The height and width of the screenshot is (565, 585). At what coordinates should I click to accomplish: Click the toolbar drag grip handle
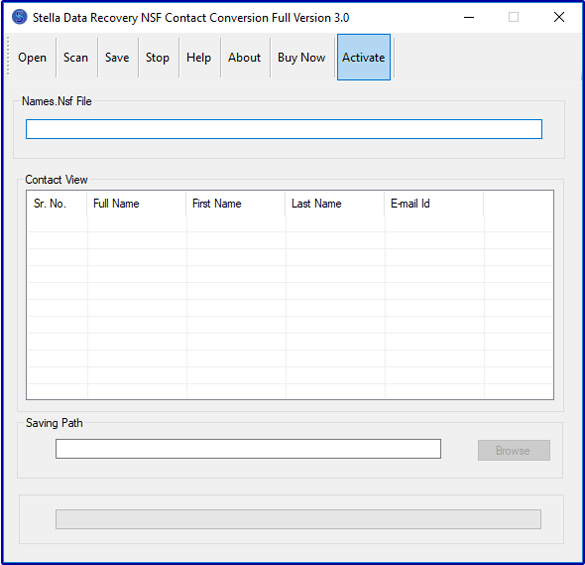coord(8,56)
